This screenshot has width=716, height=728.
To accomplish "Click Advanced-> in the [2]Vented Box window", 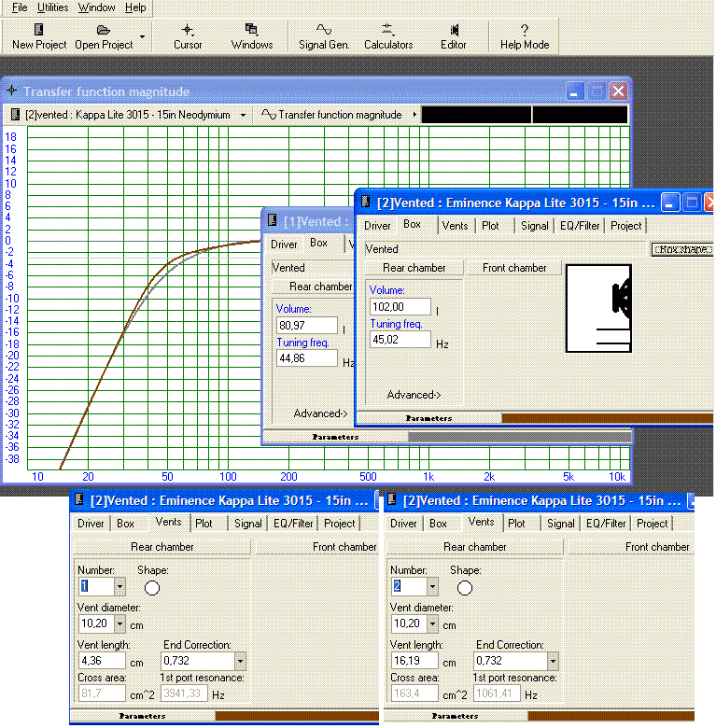I will tap(414, 395).
